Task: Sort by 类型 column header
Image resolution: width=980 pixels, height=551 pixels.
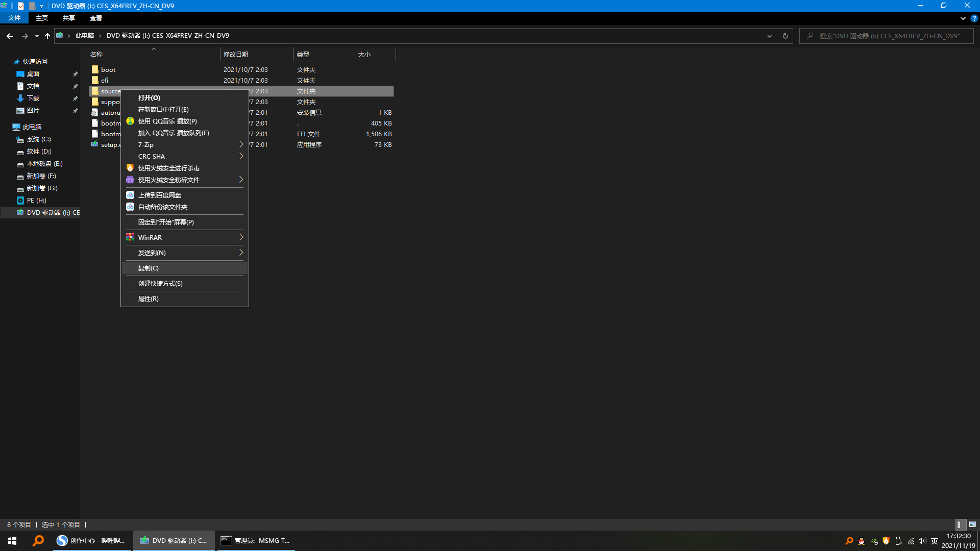Action: click(324, 54)
